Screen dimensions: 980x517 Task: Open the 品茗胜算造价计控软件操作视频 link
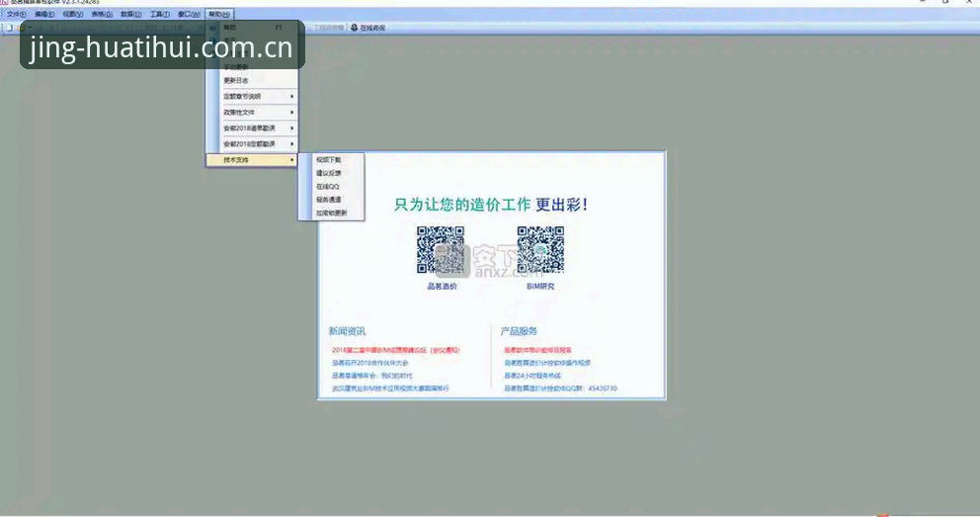[547, 363]
